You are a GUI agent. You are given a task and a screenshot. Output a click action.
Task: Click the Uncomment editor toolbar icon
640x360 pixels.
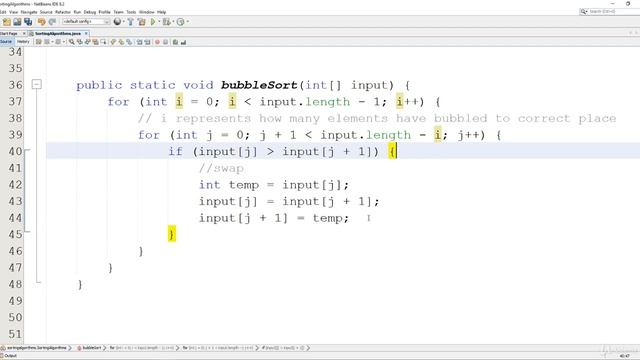tap(183, 42)
